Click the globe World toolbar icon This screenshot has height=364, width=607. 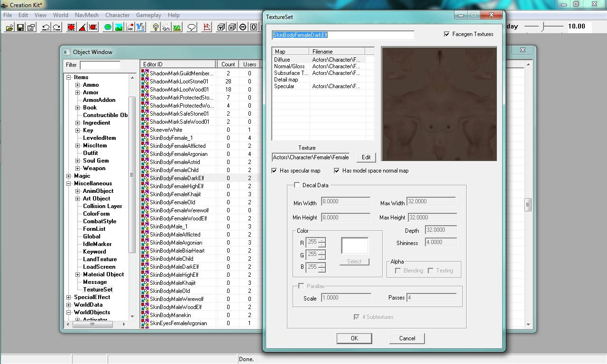point(108,27)
